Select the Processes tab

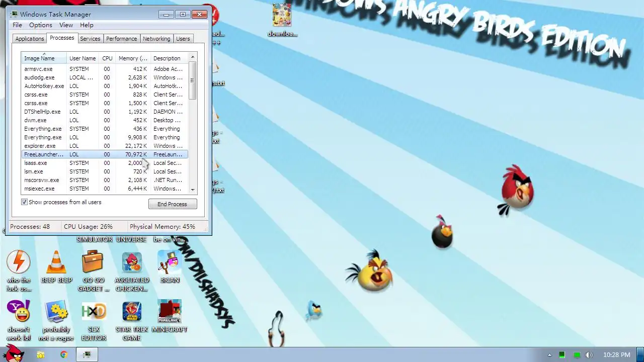click(x=62, y=38)
